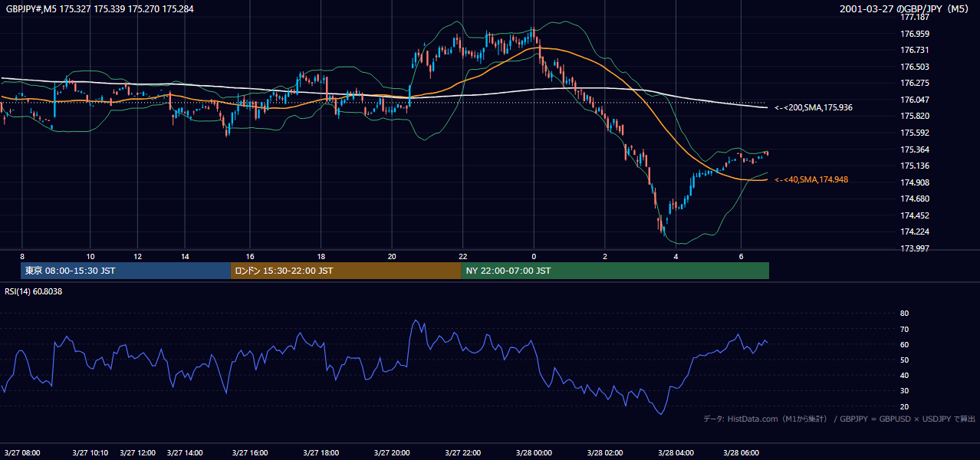Click the 3/27 12:00 time label
This screenshot has height=460, width=980.
pyautogui.click(x=138, y=452)
